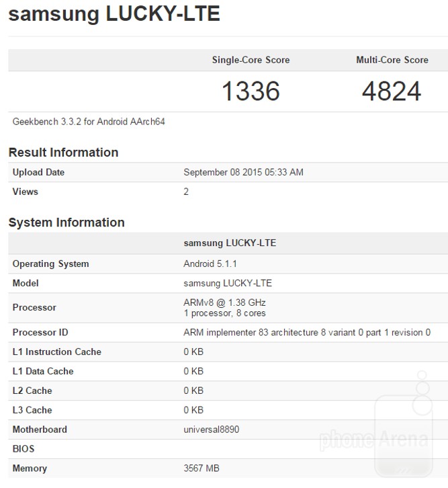The width and height of the screenshot is (448, 488).
Task: Click the Multi-Core Score column header
Action: [392, 60]
